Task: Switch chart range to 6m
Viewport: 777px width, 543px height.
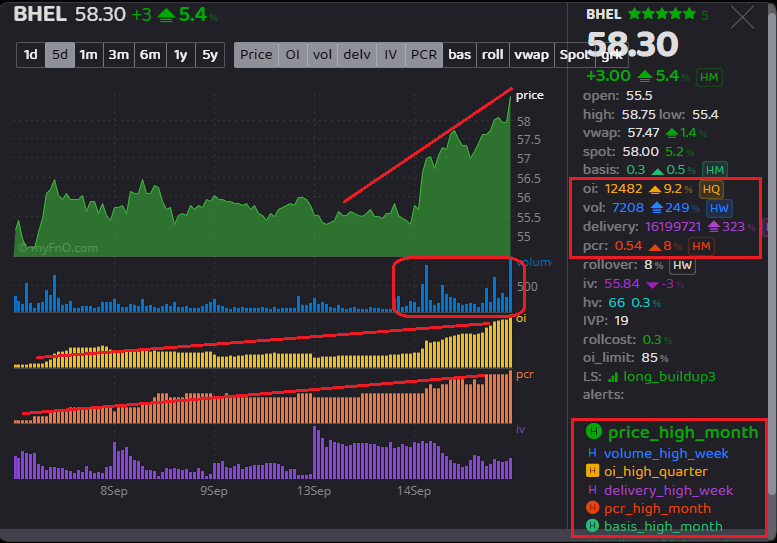Action: (x=150, y=54)
